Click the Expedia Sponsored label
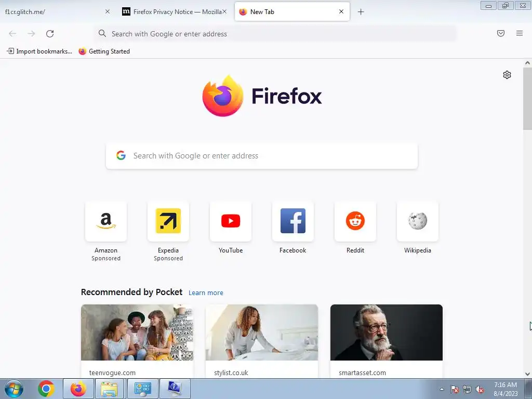 tap(168, 258)
